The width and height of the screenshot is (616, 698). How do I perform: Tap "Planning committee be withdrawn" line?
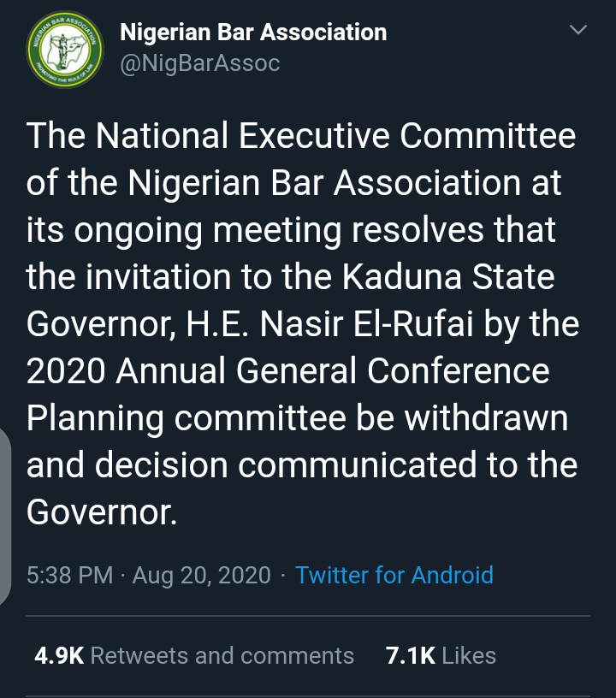coord(297,418)
